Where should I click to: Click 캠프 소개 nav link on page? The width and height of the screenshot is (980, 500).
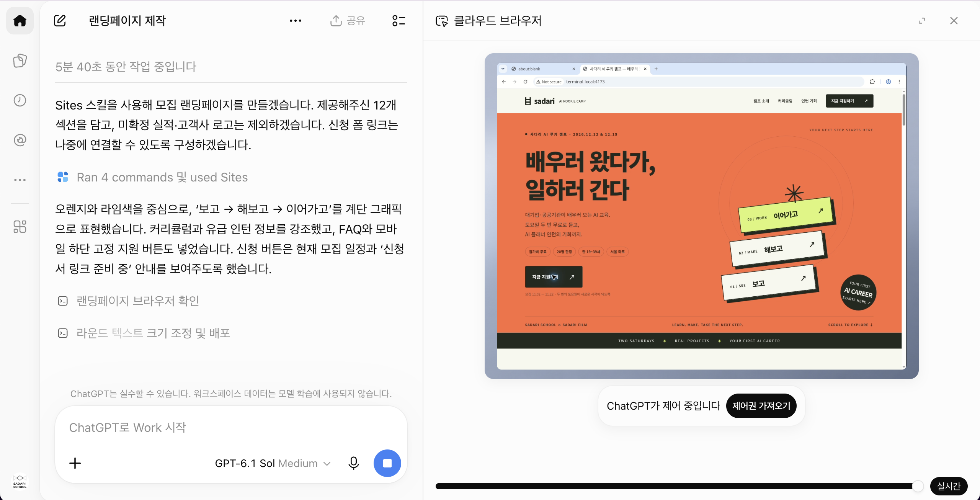tap(761, 101)
